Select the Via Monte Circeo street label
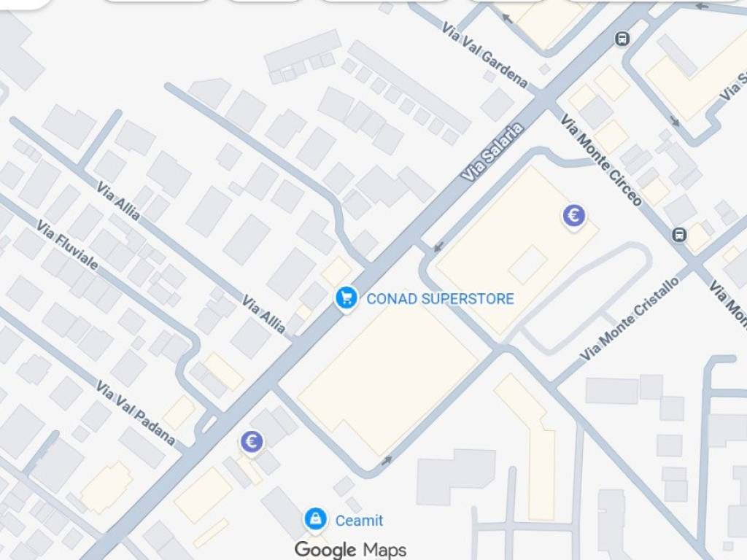 (601, 160)
